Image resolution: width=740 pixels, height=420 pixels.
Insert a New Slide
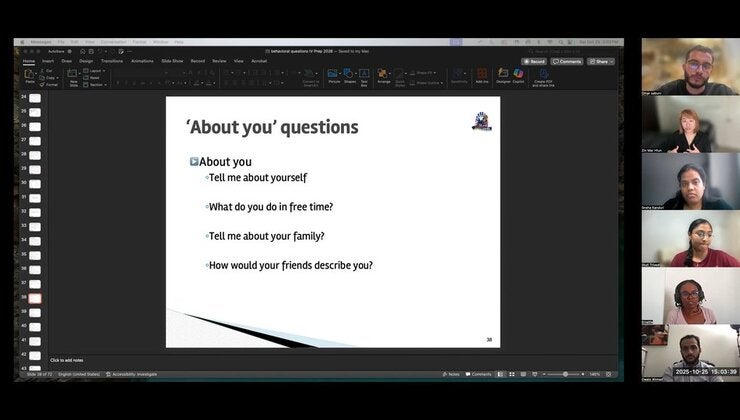pos(73,77)
